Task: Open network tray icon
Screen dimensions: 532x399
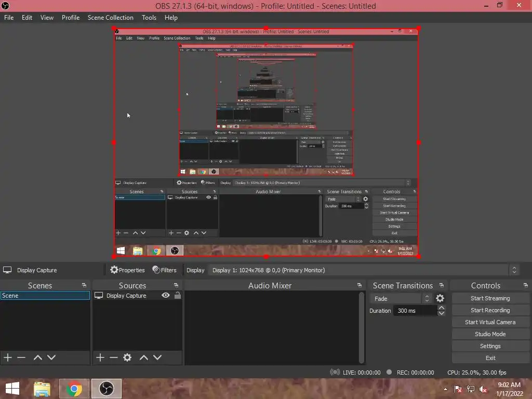Action: coord(471,389)
